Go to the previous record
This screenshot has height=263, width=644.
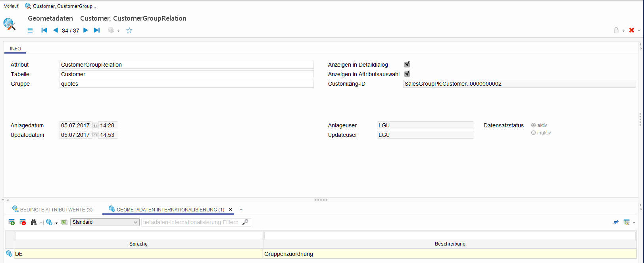coord(56,31)
